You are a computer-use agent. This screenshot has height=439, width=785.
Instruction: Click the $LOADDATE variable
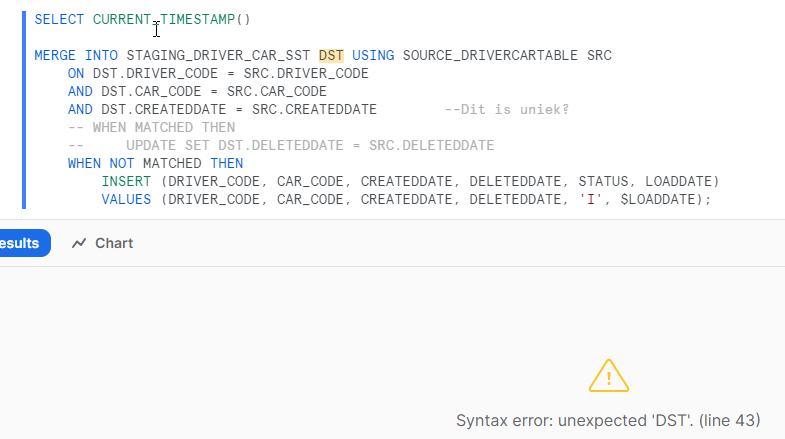click(657, 200)
